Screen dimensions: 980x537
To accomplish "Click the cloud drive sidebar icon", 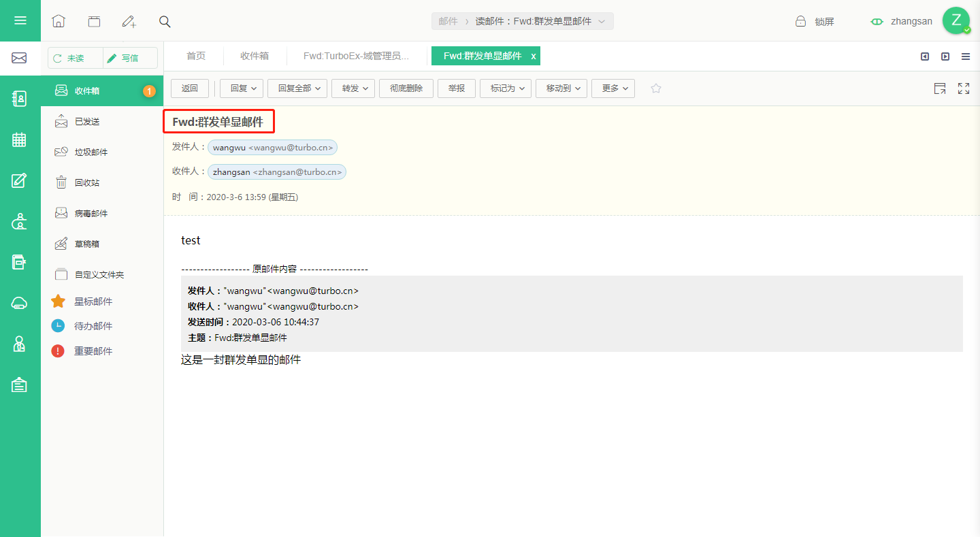I will [x=19, y=304].
